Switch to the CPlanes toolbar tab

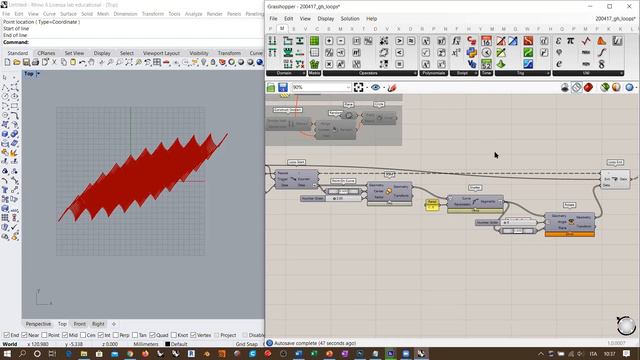(x=46, y=53)
